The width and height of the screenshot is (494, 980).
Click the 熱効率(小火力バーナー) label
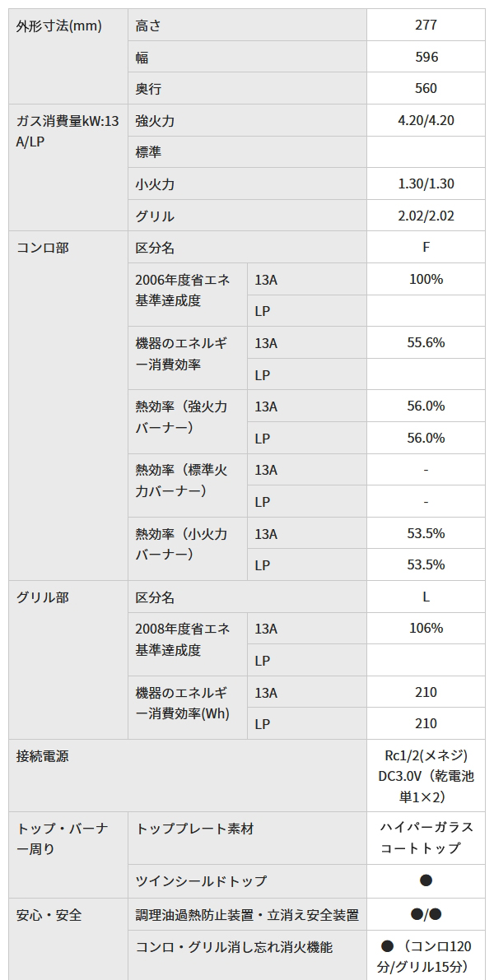click(x=182, y=544)
